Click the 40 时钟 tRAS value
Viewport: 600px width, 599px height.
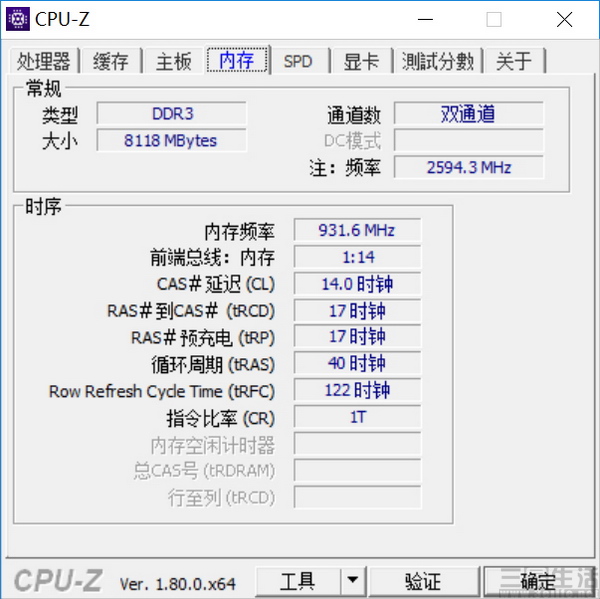[357, 363]
